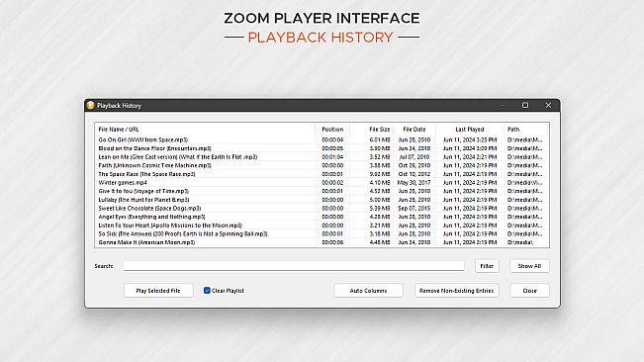Image resolution: width=644 pixels, height=362 pixels.
Task: Click file date Oct 26, 2010 cell
Action: [414, 165]
